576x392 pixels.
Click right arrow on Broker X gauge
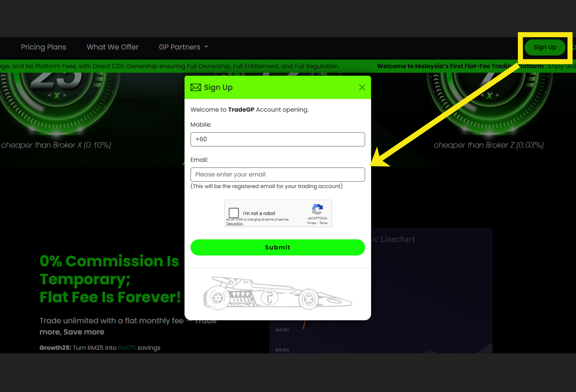point(65,95)
